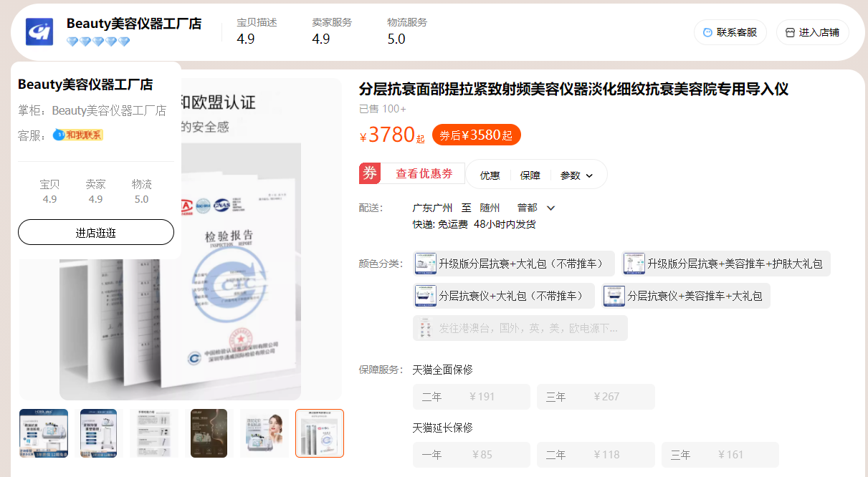Click 进店逛逛 button
Viewport: 868px width, 477px height.
pos(96,232)
